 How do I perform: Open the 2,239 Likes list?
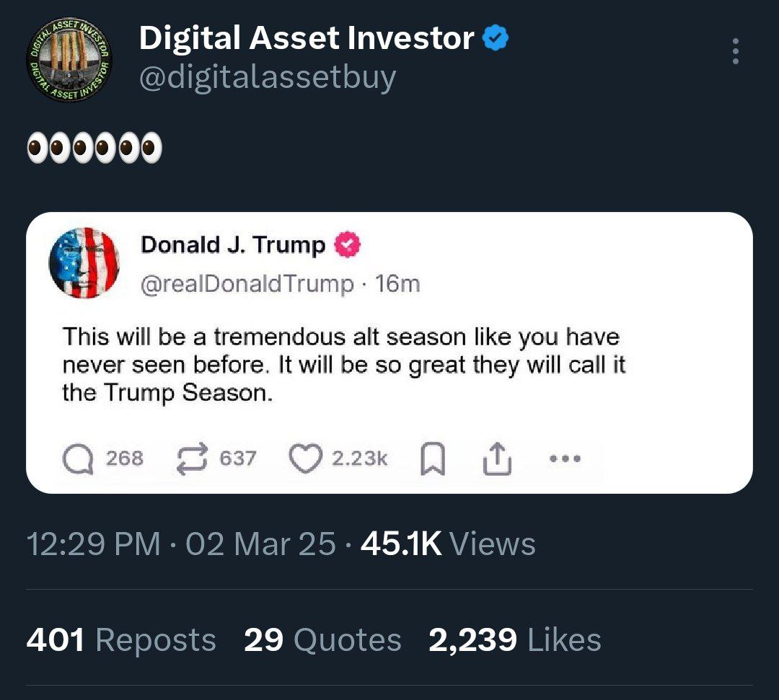click(x=514, y=639)
